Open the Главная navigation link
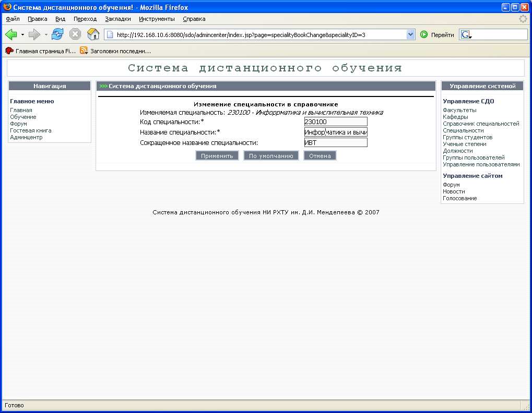 [21, 110]
